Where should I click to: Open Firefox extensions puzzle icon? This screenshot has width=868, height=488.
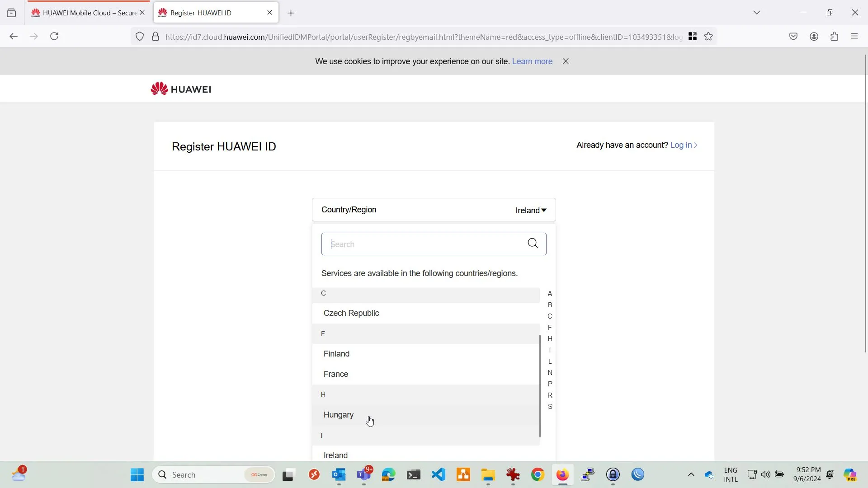pos(834,37)
